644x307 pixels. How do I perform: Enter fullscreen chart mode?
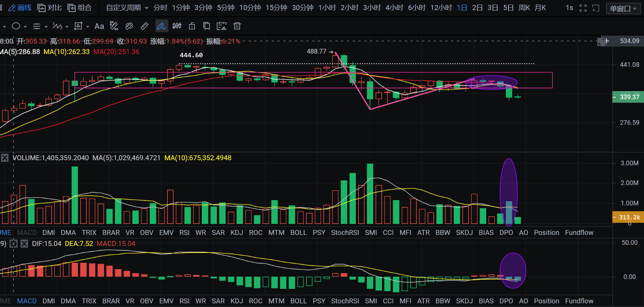(583, 8)
